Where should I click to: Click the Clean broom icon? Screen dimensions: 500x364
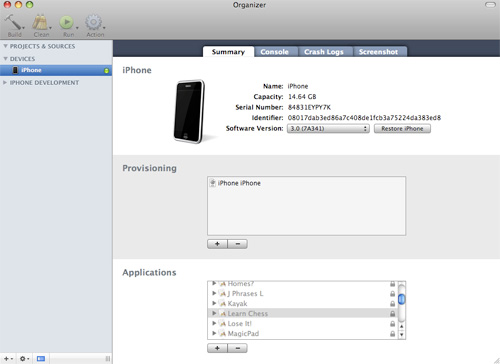coord(40,22)
